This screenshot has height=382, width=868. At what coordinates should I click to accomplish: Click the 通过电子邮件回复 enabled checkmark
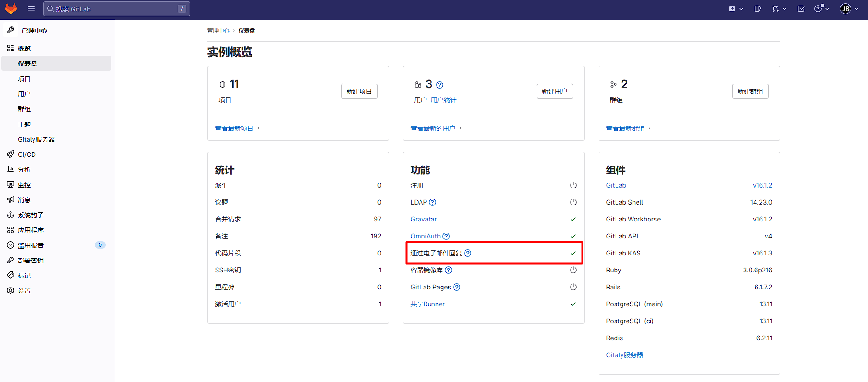click(573, 253)
